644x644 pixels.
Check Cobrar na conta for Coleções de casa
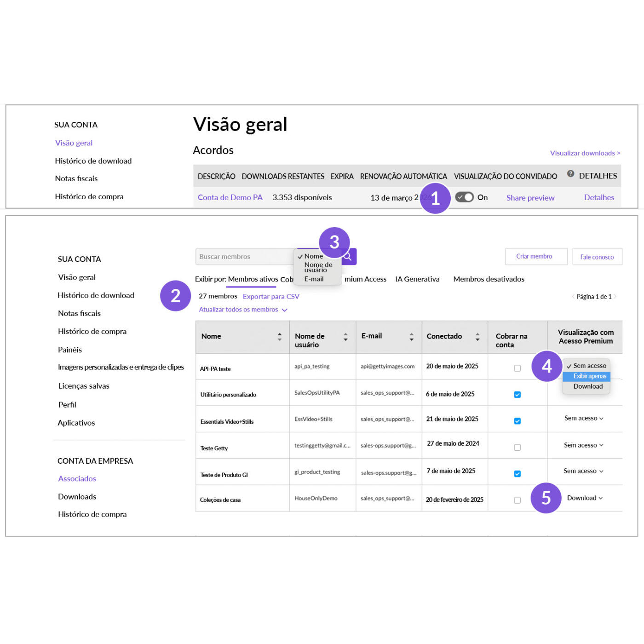[x=517, y=500]
